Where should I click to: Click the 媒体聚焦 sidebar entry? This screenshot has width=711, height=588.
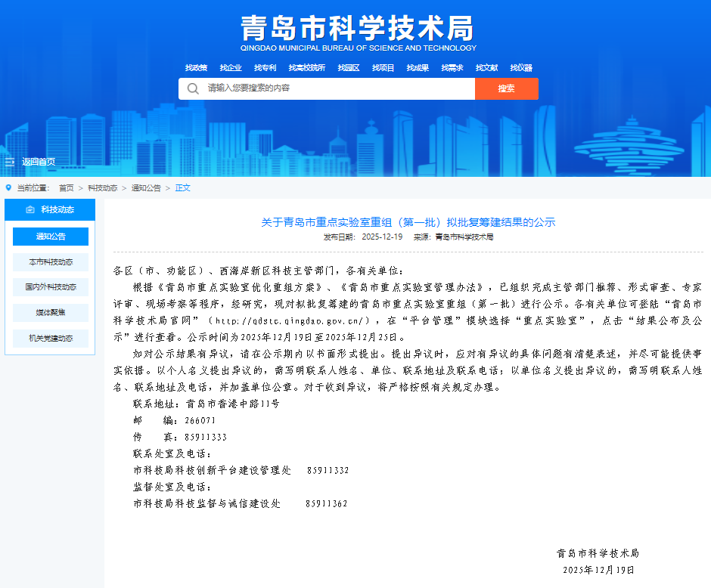coord(50,312)
